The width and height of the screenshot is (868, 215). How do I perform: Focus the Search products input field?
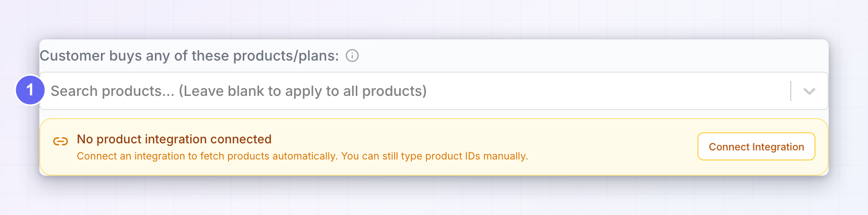[434, 91]
